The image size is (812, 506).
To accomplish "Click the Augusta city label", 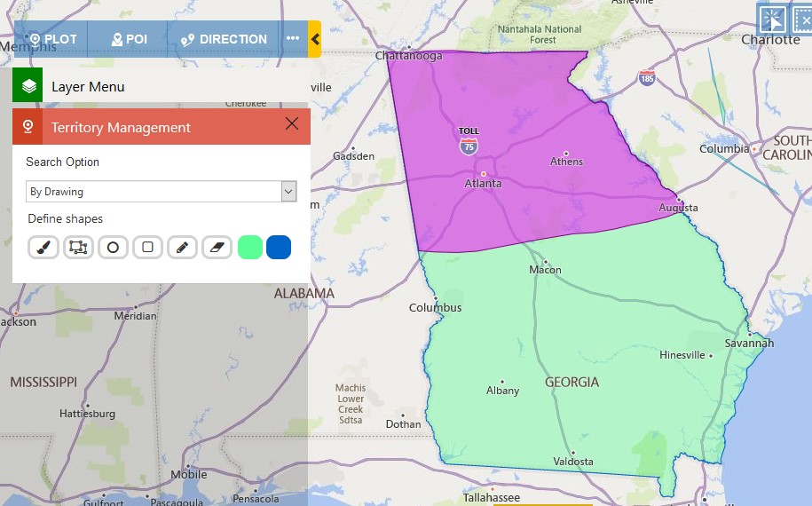I will coord(678,208).
